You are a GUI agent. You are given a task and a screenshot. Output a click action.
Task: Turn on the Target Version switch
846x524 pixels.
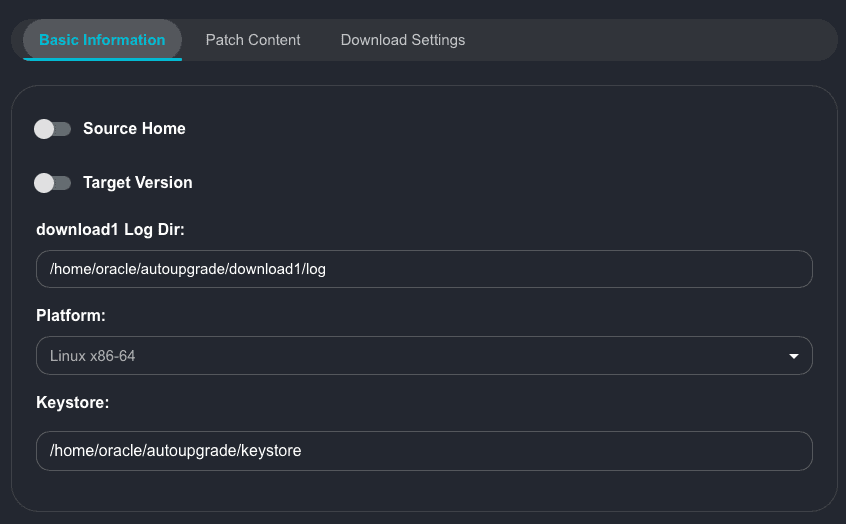[52, 183]
